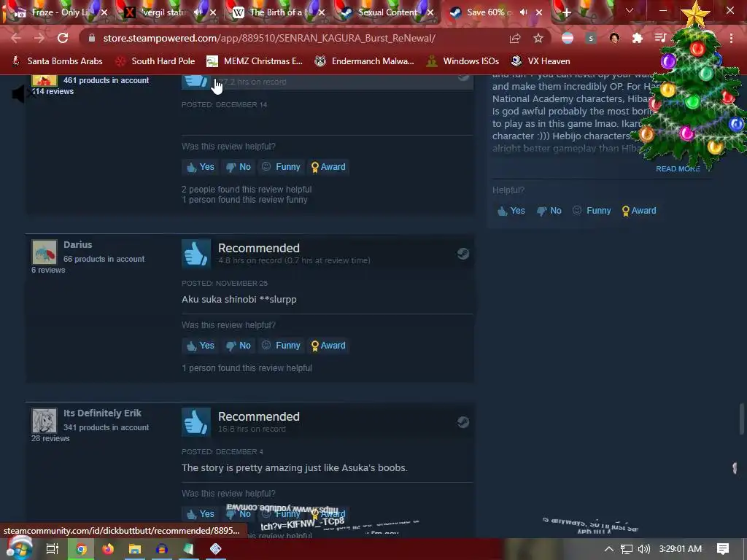
Task: Open Task View on the taskbar
Action: coord(53,549)
